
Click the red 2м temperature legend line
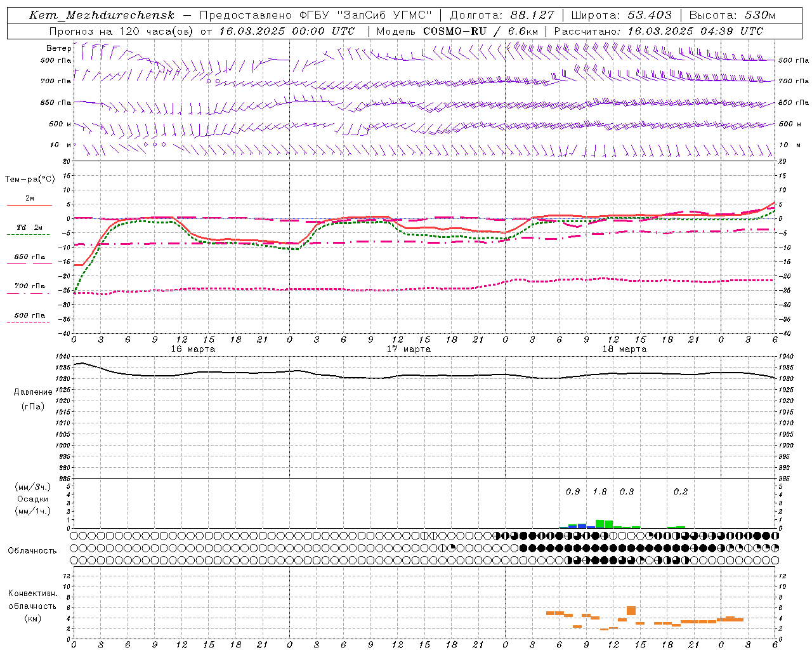[x=29, y=205]
